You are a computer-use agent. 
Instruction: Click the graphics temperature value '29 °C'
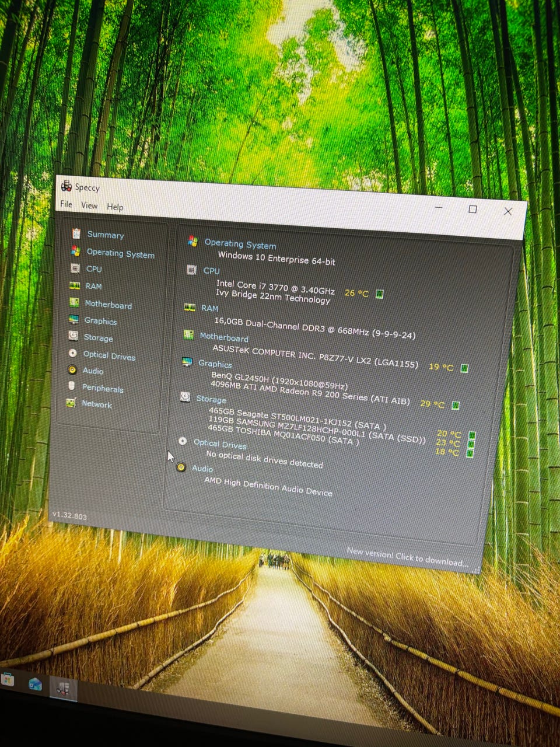click(x=432, y=403)
